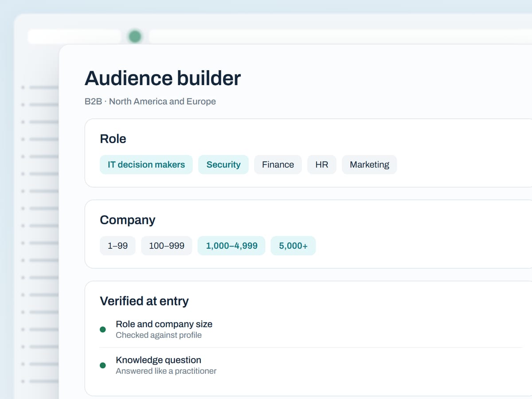Click the Answered like a practitioner text
Screen dimensions: 532x399
166,371
